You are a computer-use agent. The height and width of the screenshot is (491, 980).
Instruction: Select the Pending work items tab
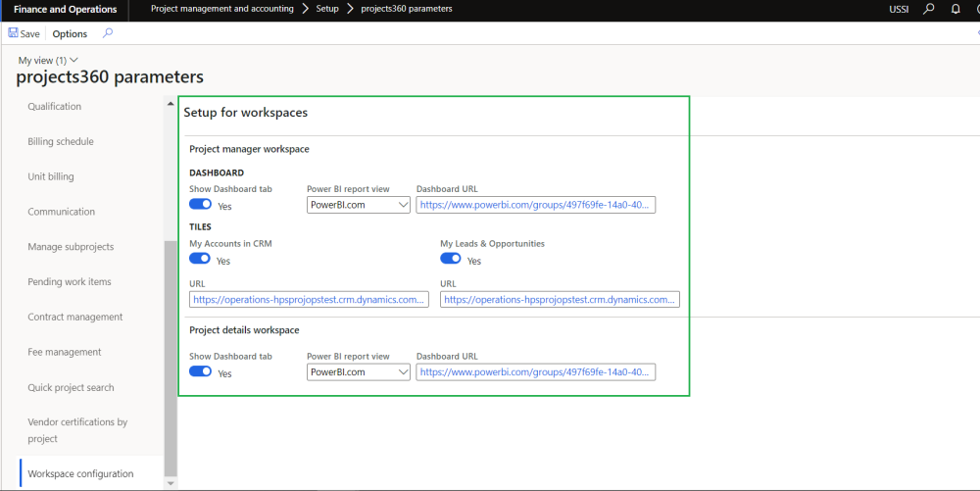pyautogui.click(x=70, y=281)
